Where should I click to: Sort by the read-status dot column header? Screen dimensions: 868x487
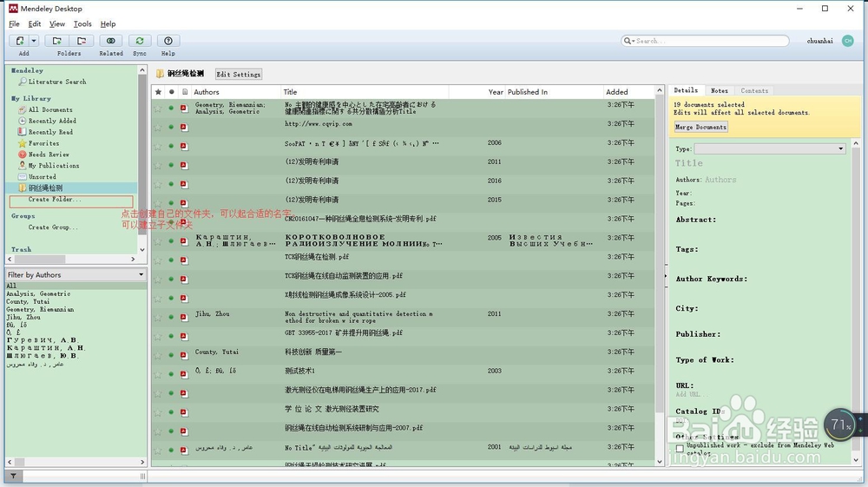[172, 92]
